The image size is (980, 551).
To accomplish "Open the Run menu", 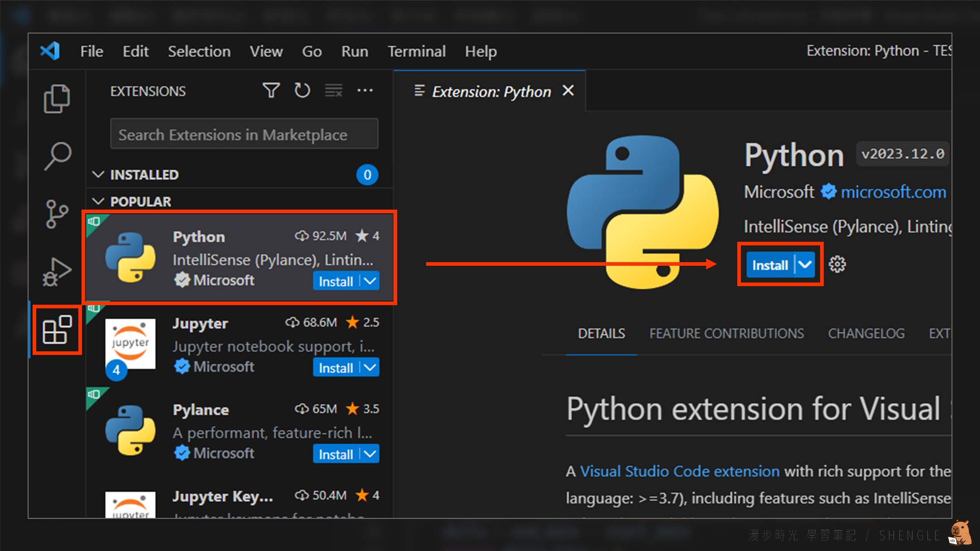I will point(355,52).
